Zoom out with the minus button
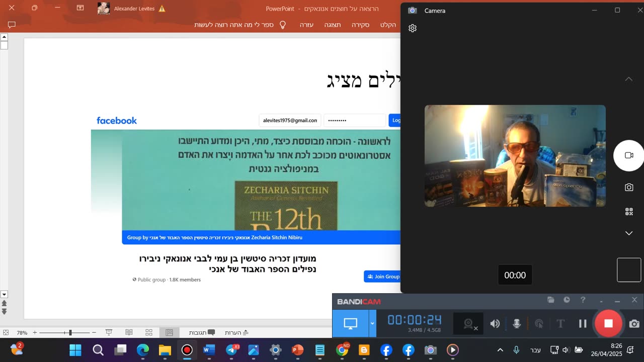This screenshot has width=644, height=362. 94,332
